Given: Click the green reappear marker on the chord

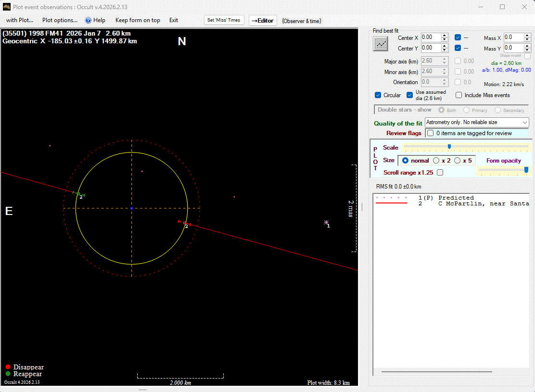Looking at the screenshot, I should (79, 194).
